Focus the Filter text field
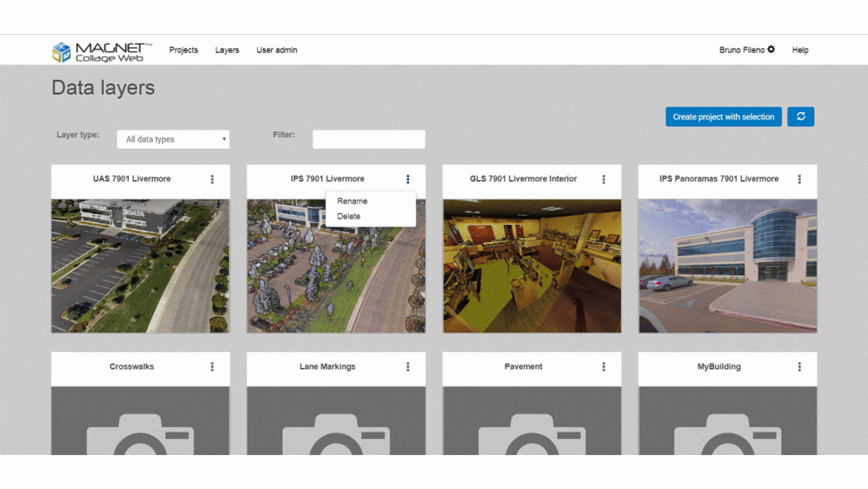Viewport: 868px width, 489px height. tap(369, 139)
